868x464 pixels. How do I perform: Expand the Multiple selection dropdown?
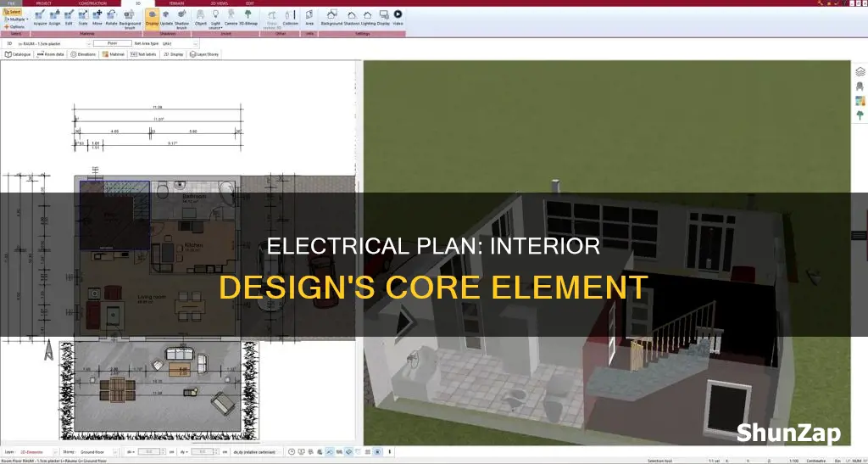point(16,19)
